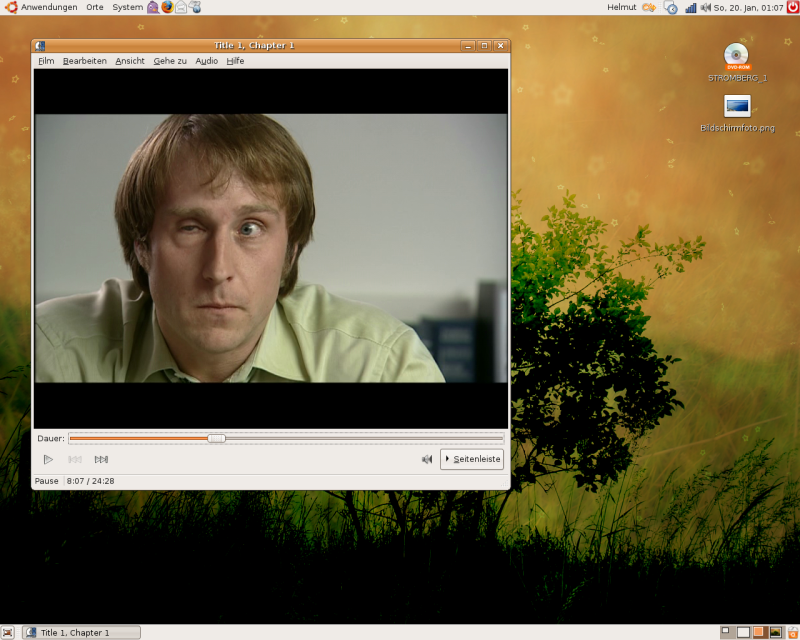Switch to the second workspace
Image resolution: width=800 pixels, height=640 pixels.
click(x=743, y=632)
